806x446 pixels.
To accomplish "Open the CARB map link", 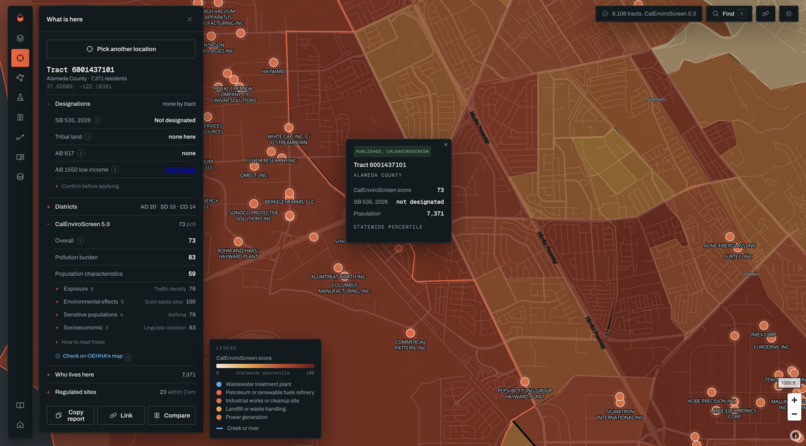I will [x=180, y=170].
